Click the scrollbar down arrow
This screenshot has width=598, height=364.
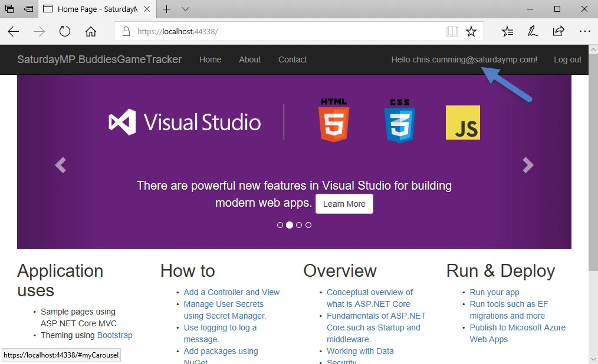tap(593, 359)
